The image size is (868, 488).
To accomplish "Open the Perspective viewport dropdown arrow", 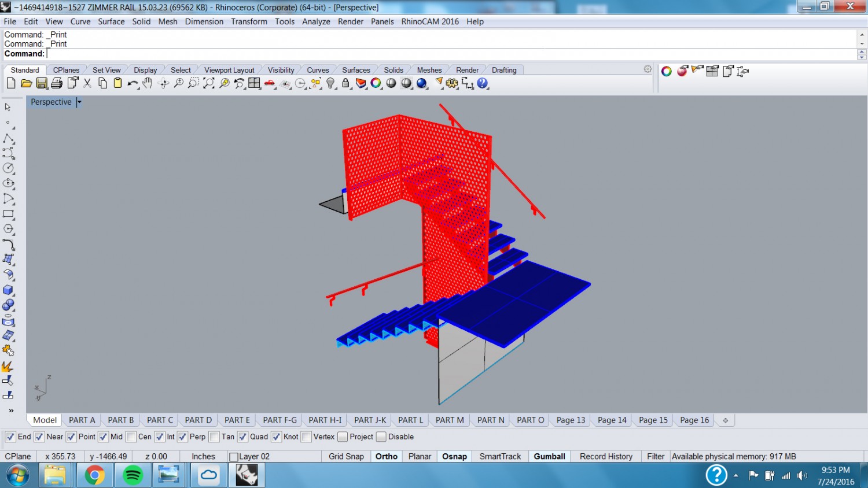I will coord(79,102).
